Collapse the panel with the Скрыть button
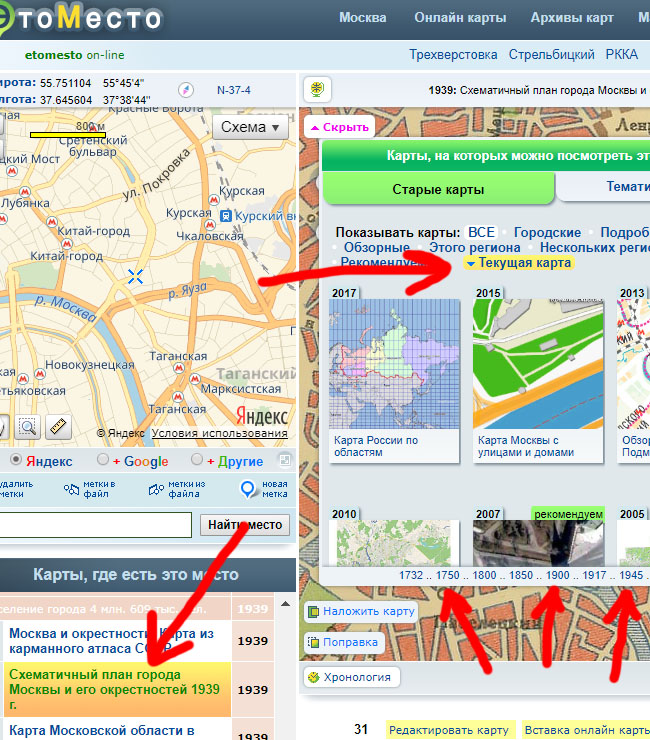This screenshot has height=740, width=650. (x=339, y=127)
